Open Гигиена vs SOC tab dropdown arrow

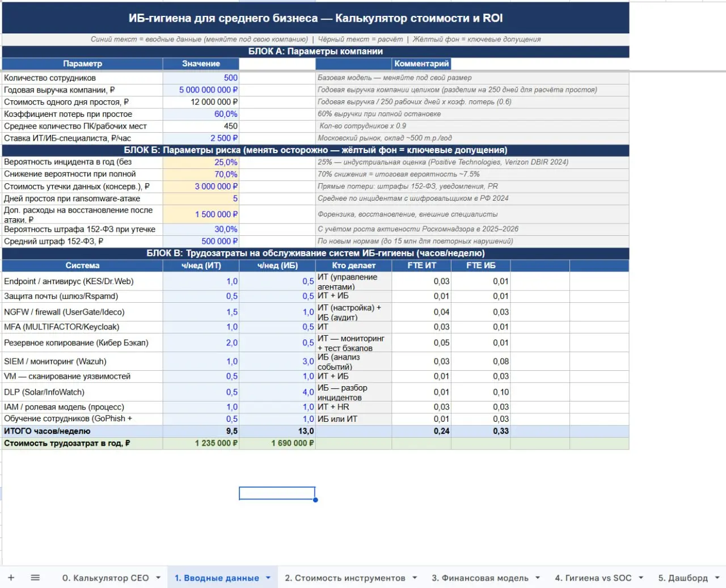(x=641, y=578)
